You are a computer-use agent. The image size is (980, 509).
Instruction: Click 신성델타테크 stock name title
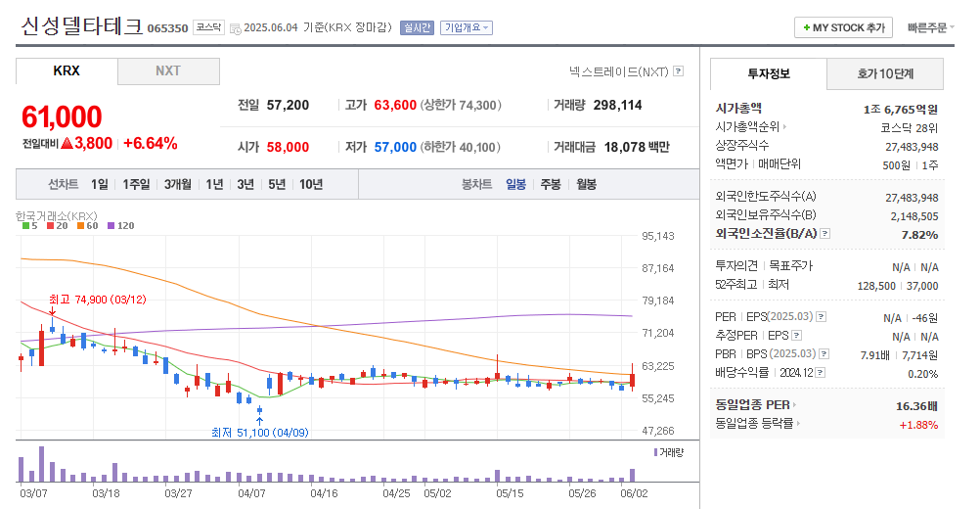[82, 26]
